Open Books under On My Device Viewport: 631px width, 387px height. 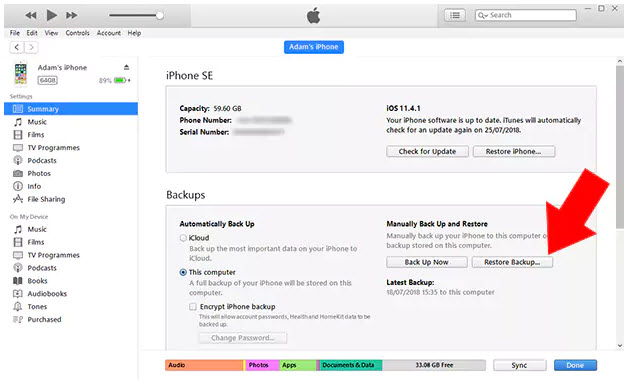(x=37, y=281)
